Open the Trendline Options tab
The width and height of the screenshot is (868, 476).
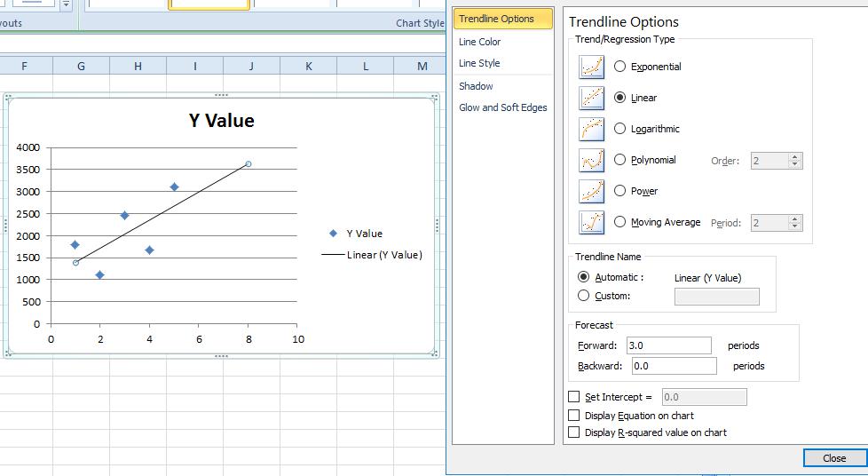[x=502, y=19]
